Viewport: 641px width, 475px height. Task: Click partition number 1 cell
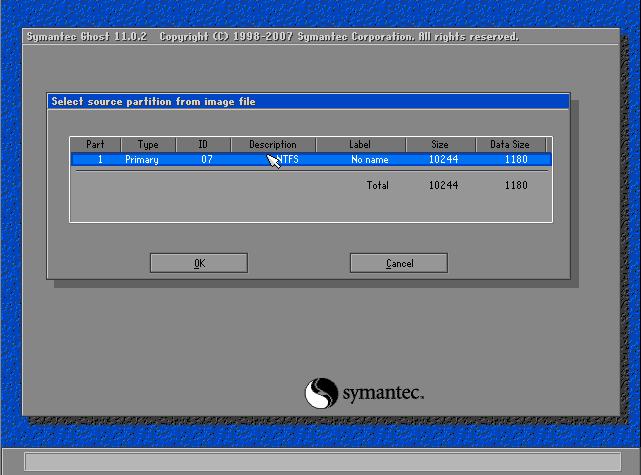pos(100,159)
